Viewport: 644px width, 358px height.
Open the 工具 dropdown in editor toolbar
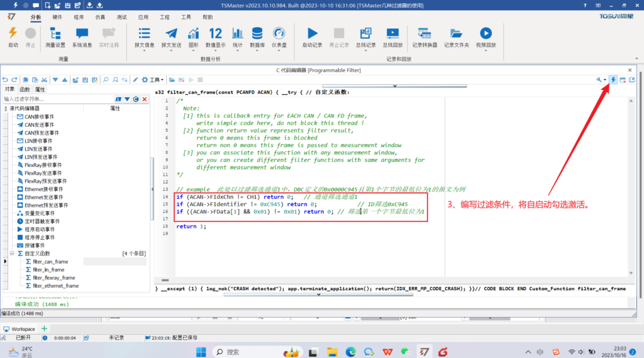point(154,80)
